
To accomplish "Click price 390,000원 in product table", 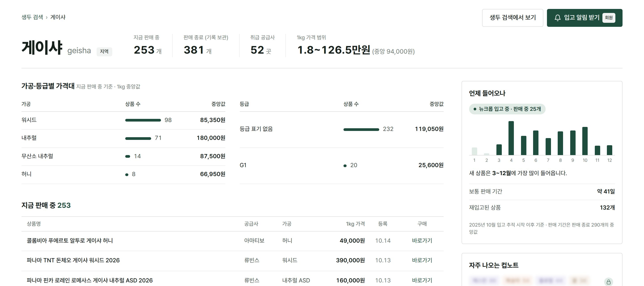I will [350, 260].
